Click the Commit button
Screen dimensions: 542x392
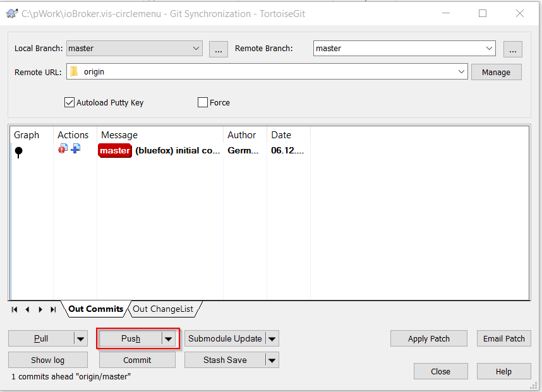(137, 360)
